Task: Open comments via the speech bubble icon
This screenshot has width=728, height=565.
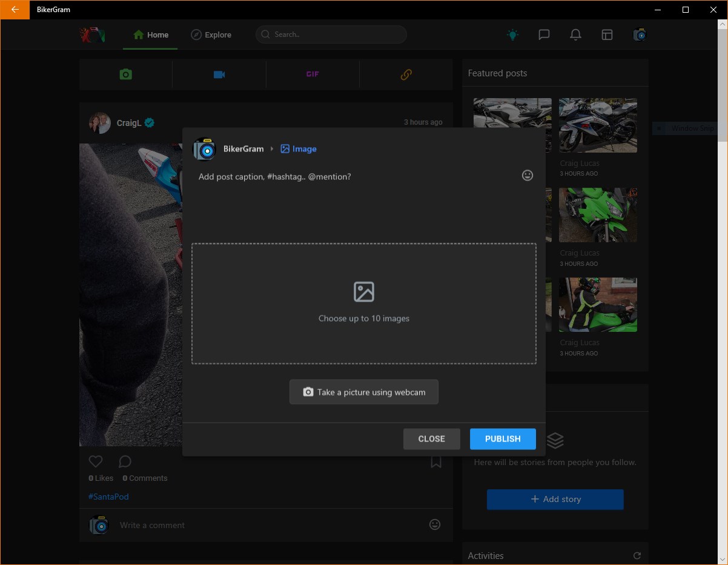Action: pos(125,461)
